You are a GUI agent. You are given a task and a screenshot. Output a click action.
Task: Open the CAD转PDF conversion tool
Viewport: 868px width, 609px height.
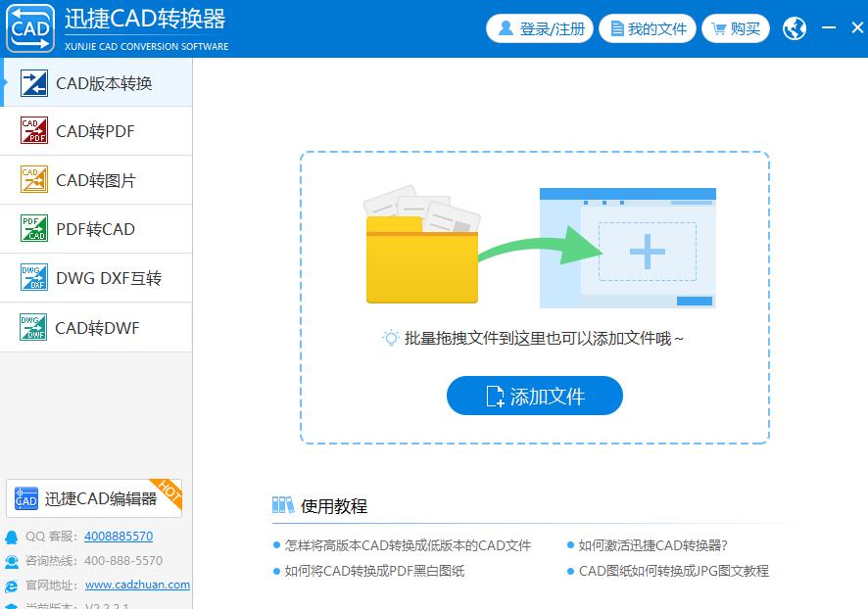point(95,131)
